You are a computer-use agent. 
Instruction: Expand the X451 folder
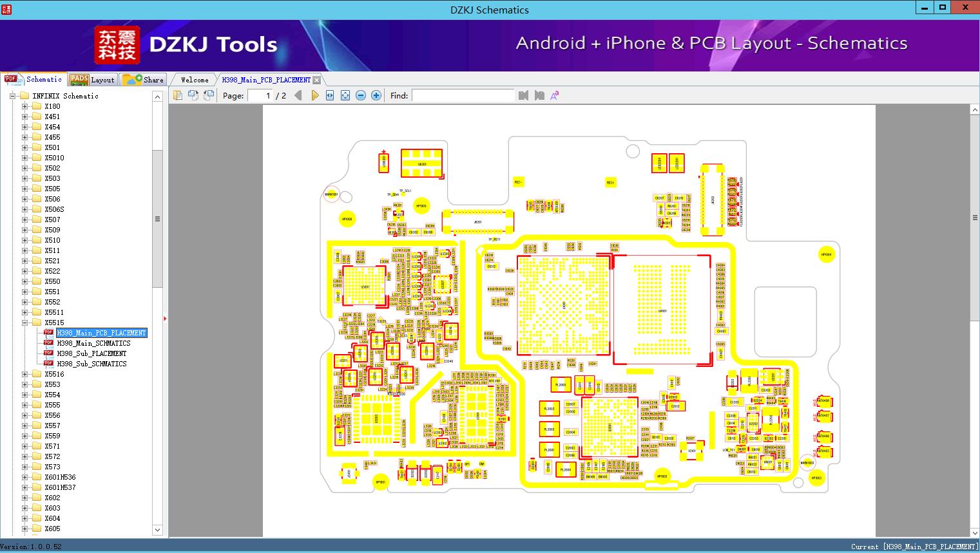(x=24, y=117)
